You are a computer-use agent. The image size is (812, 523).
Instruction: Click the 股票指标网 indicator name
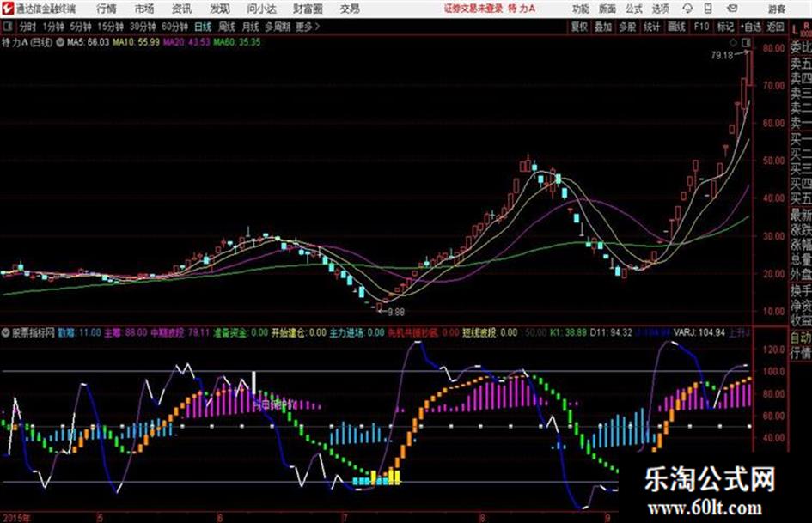click(34, 333)
